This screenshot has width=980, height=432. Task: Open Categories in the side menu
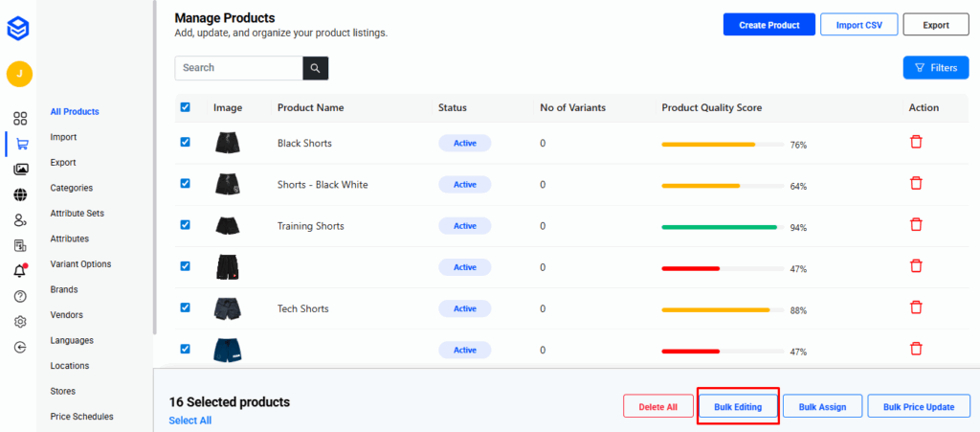(x=72, y=188)
